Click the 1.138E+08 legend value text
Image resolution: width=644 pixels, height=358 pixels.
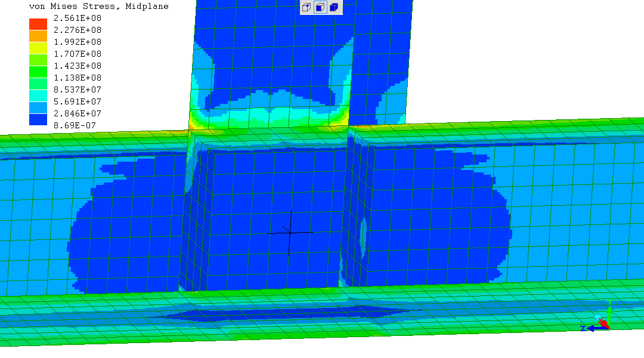(76, 78)
